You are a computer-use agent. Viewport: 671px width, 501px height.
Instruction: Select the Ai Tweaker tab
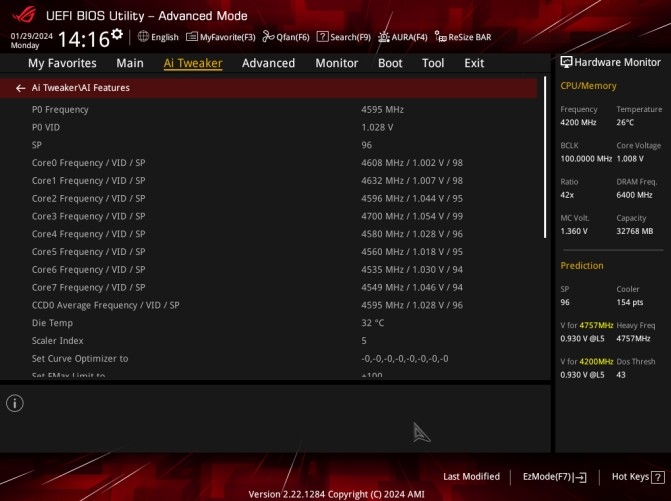193,63
